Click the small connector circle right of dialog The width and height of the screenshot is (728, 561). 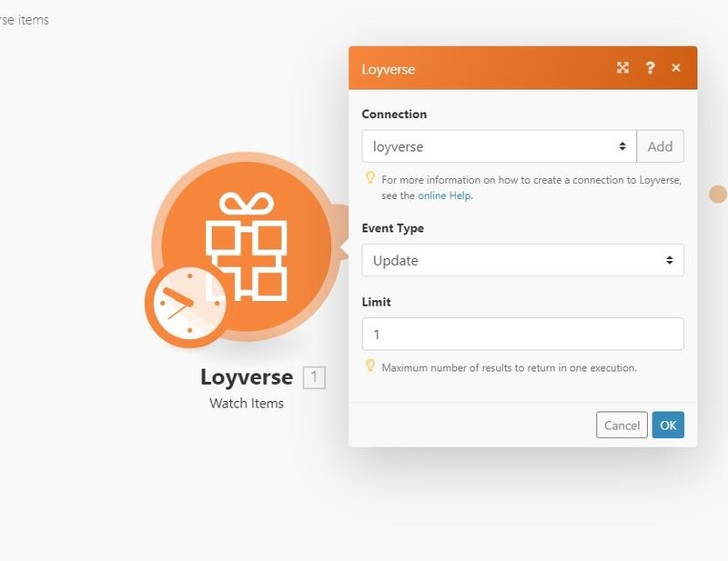click(718, 194)
